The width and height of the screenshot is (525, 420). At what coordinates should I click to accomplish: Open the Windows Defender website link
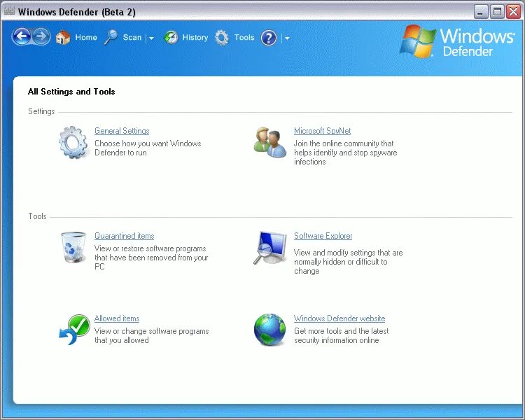coord(339,318)
